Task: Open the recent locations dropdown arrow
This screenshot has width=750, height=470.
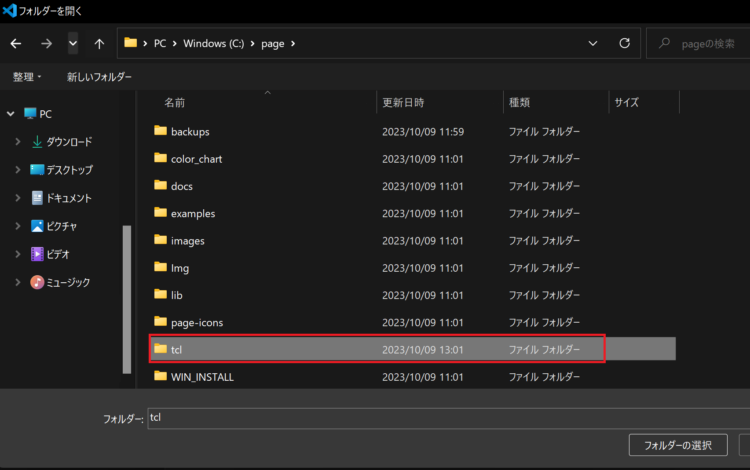Action: tap(73, 44)
